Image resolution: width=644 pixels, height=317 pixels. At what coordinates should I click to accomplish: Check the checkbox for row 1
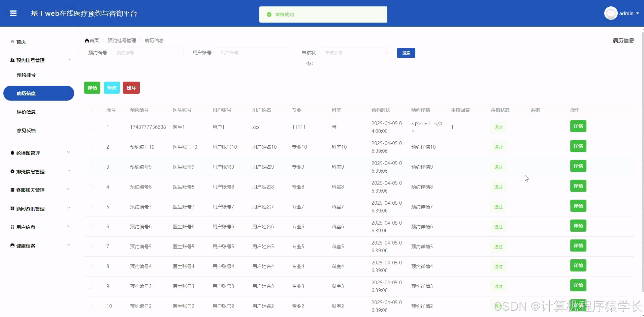[90, 127]
